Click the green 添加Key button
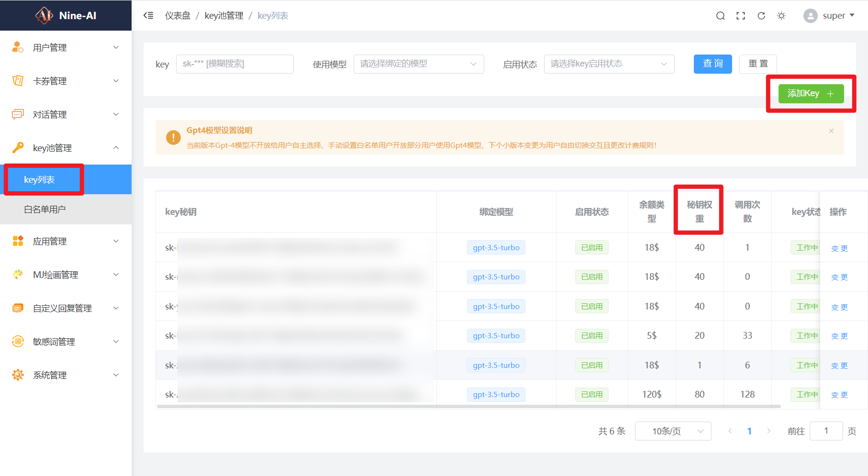 pyautogui.click(x=811, y=94)
